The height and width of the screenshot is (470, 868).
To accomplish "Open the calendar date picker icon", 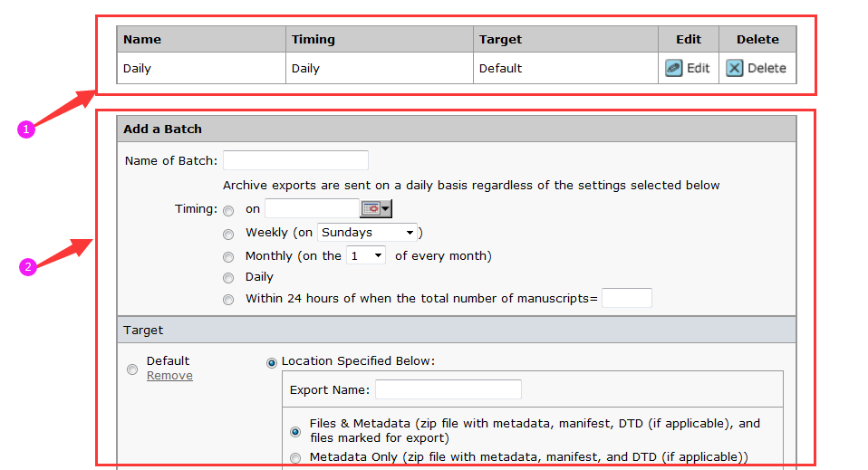I will click(x=376, y=209).
